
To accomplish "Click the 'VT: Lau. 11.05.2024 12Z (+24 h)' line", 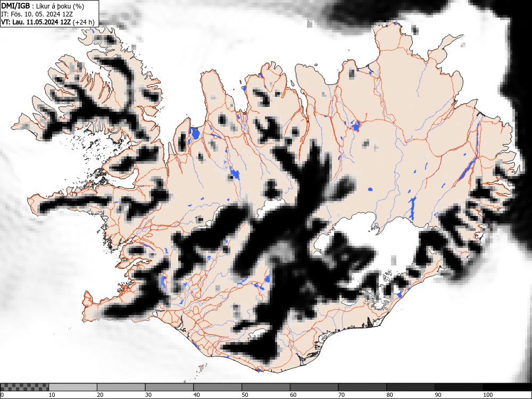I will [48, 22].
